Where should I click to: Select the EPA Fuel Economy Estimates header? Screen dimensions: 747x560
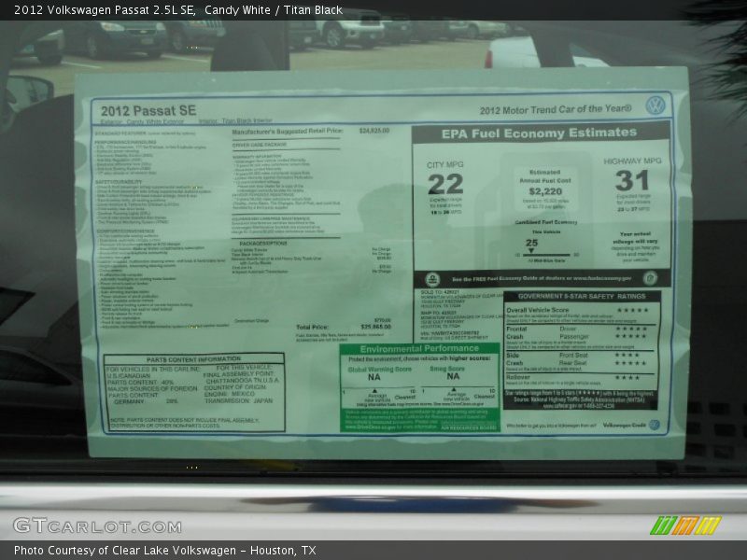point(540,133)
